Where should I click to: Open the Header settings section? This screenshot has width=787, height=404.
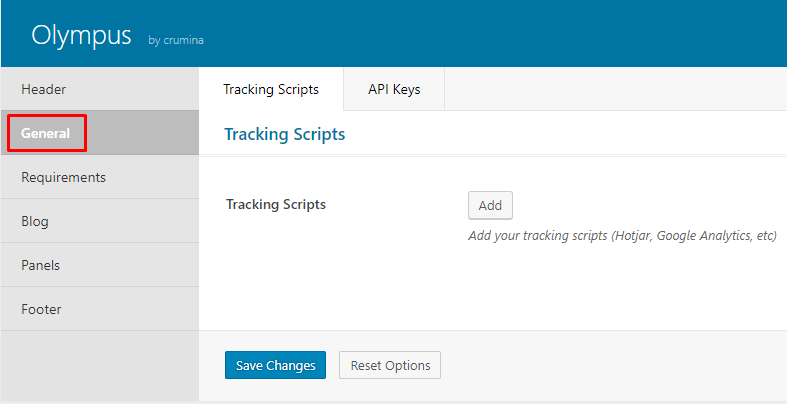click(99, 89)
